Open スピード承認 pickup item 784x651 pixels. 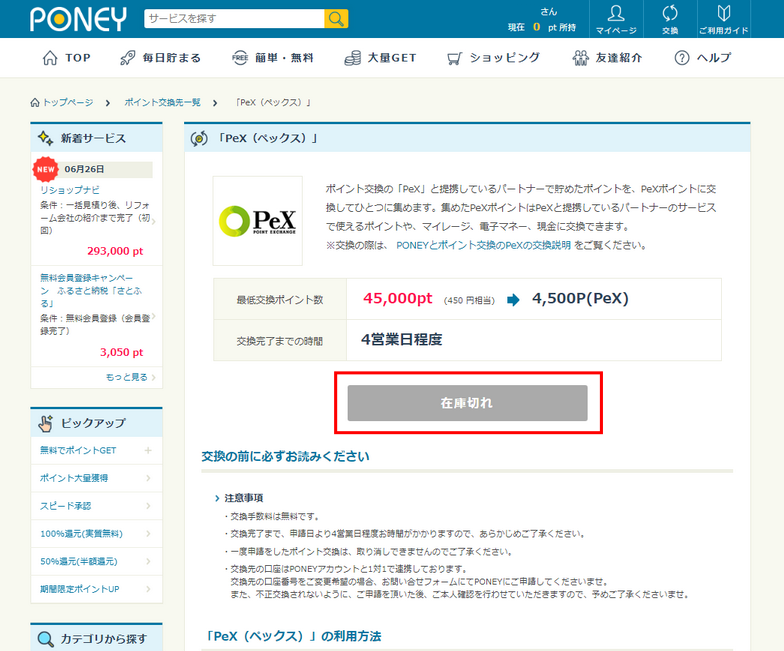(x=96, y=506)
